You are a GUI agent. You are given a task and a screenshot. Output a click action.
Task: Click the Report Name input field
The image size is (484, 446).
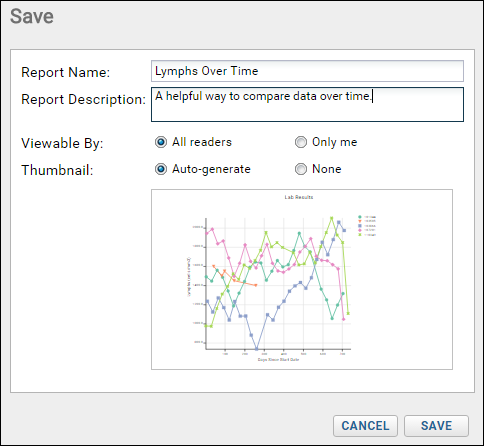[x=307, y=71]
